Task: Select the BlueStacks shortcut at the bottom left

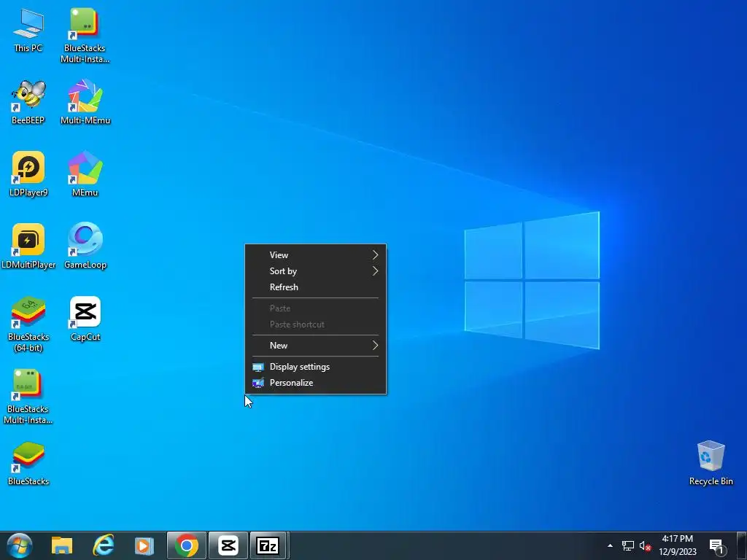Action: [28, 463]
